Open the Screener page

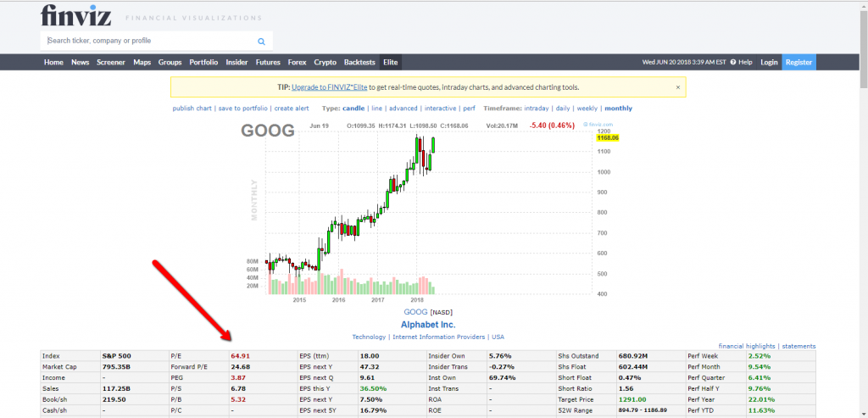111,63
